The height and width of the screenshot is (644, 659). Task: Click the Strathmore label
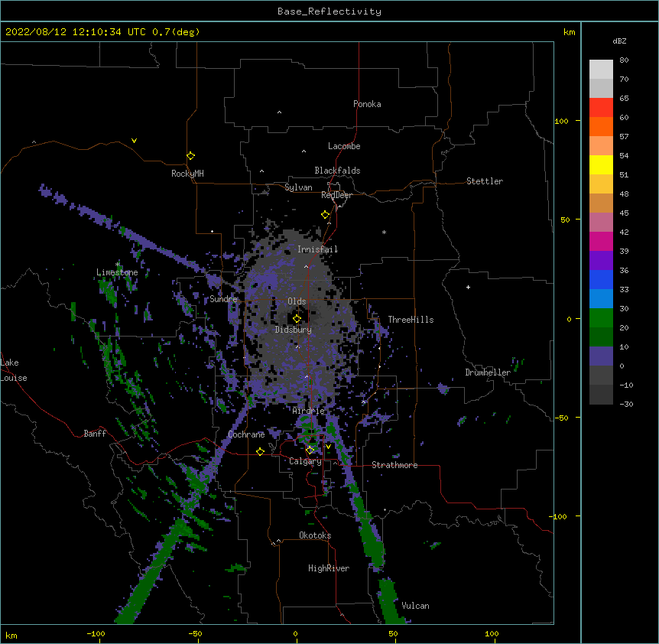pos(394,465)
